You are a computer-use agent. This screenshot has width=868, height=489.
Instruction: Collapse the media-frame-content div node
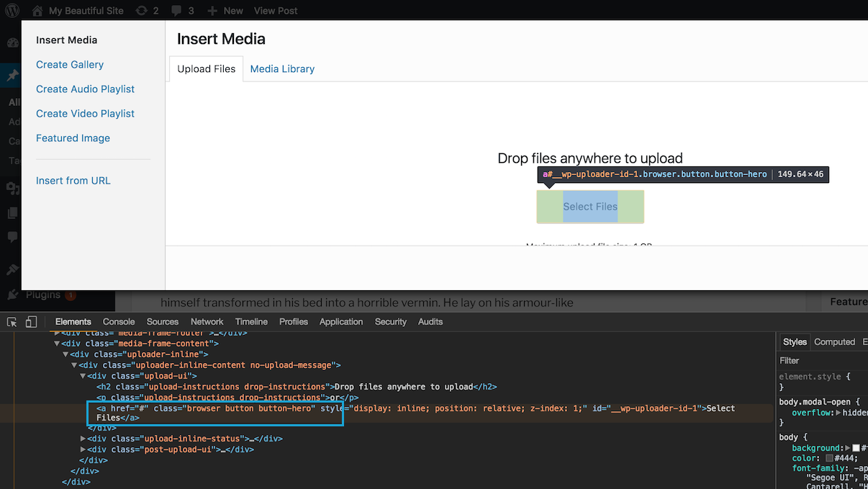57,344
